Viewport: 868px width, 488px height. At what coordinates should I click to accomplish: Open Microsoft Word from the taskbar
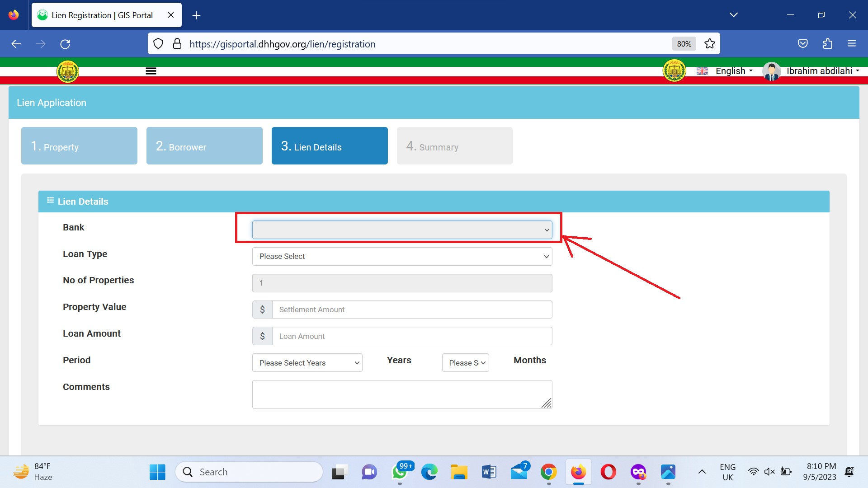[489, 472]
